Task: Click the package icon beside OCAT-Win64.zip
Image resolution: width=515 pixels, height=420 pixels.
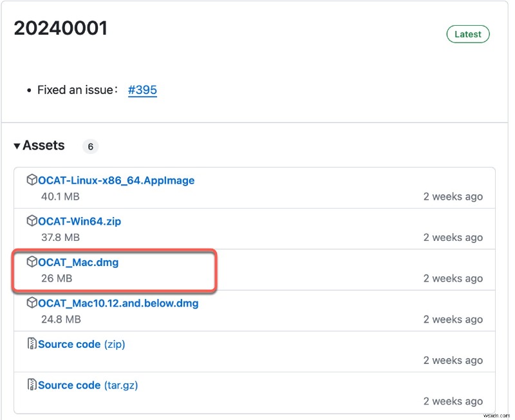Action: point(32,220)
